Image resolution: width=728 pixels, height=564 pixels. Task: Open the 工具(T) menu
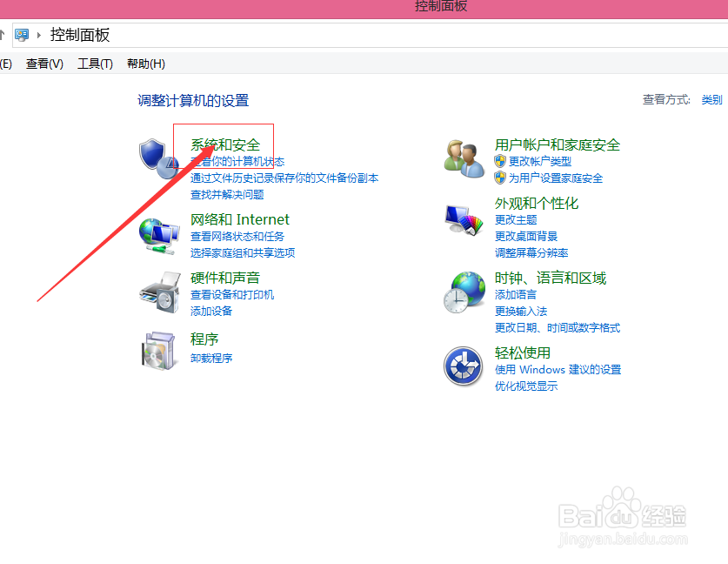coord(95,64)
